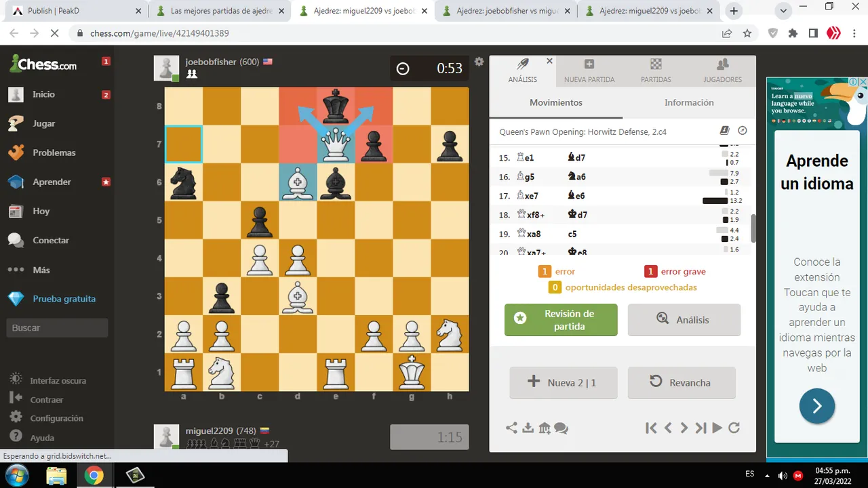Jump to last move
The width and height of the screenshot is (868, 488).
point(701,428)
